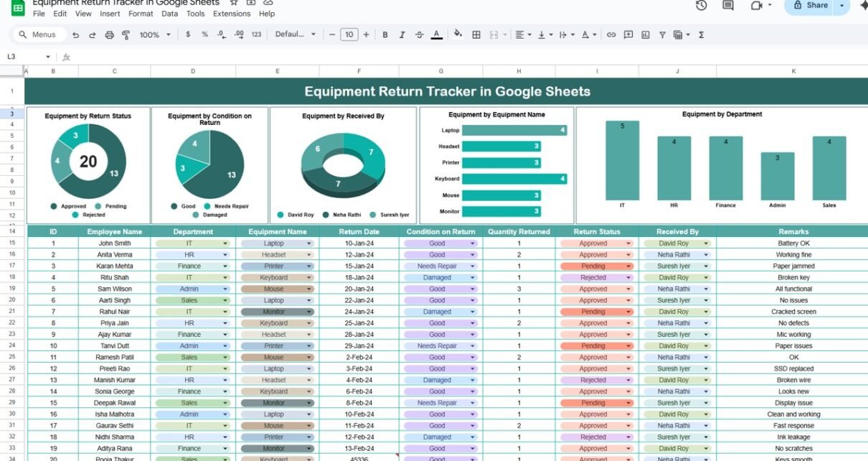
Task: Increase decimal places
Action: click(x=240, y=34)
